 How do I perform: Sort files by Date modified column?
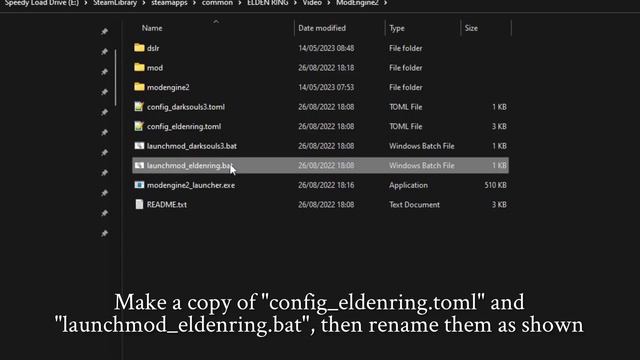(322, 28)
